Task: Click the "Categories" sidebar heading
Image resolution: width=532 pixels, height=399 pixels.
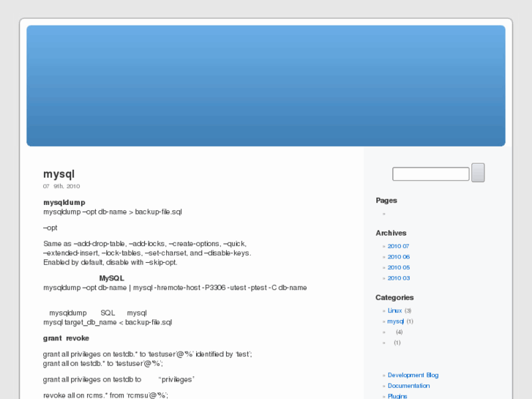Action: [394, 297]
